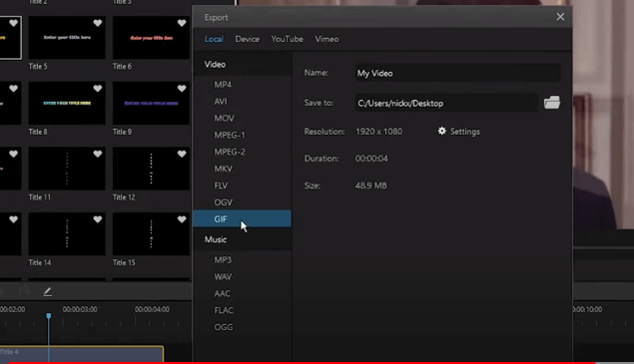
Task: Click the Name field containing My Video
Action: pos(457,73)
